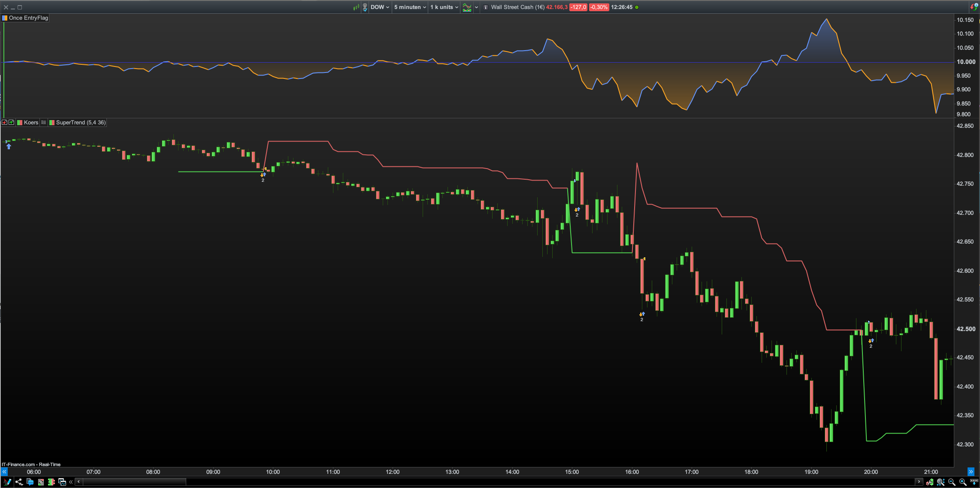
Task: Click the horizontal scrollbar left arrow
Action: pos(79,482)
